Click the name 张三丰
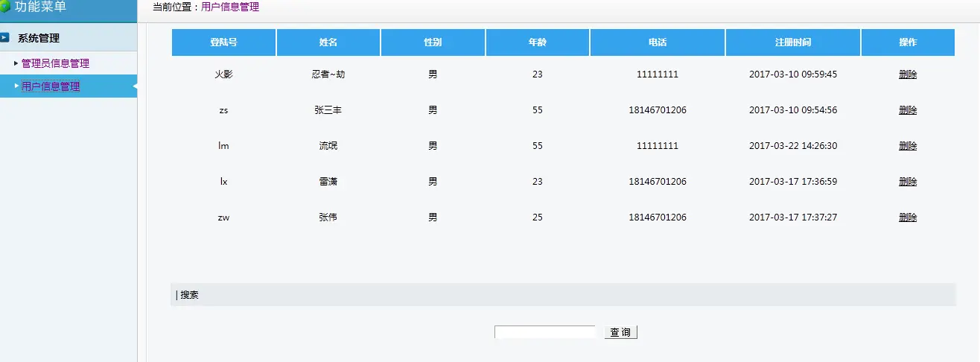This screenshot has height=362, width=980. 328,110
